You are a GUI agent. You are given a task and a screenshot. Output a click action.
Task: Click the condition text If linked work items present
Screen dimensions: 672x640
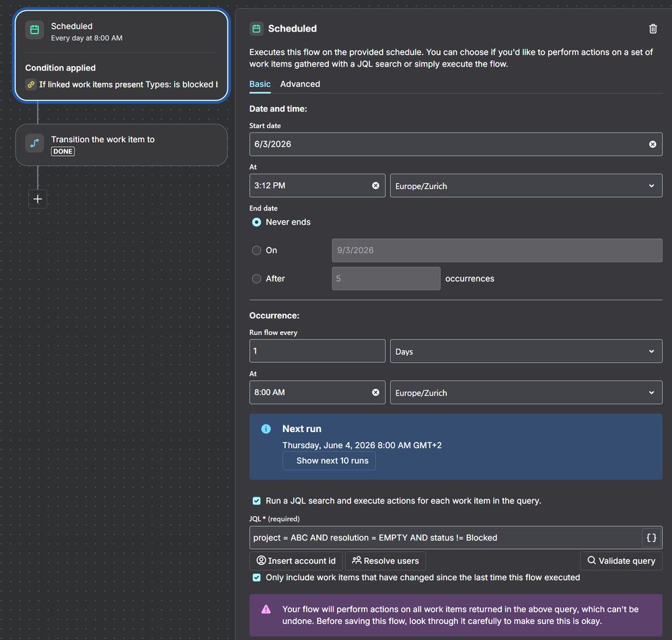click(128, 84)
